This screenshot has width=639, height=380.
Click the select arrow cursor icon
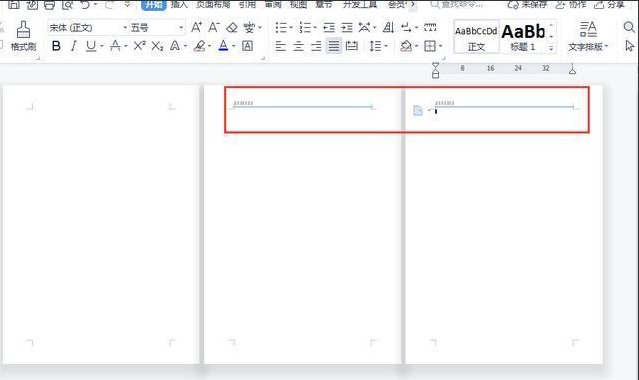[x=630, y=46]
